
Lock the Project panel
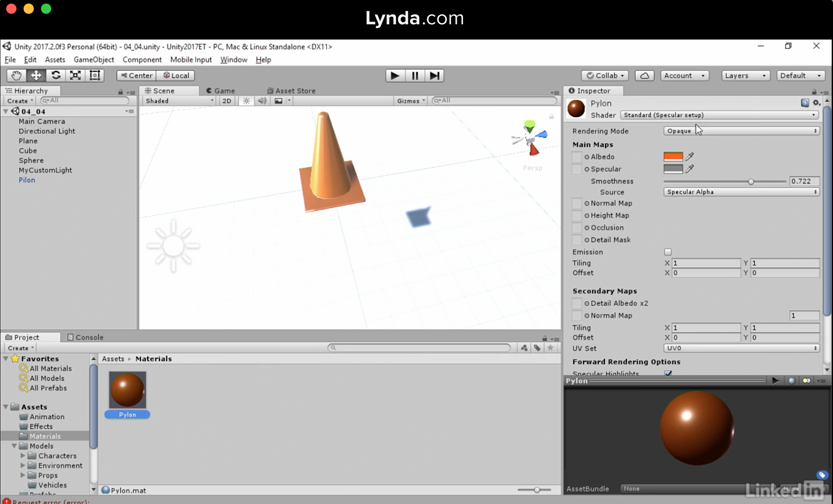544,338
